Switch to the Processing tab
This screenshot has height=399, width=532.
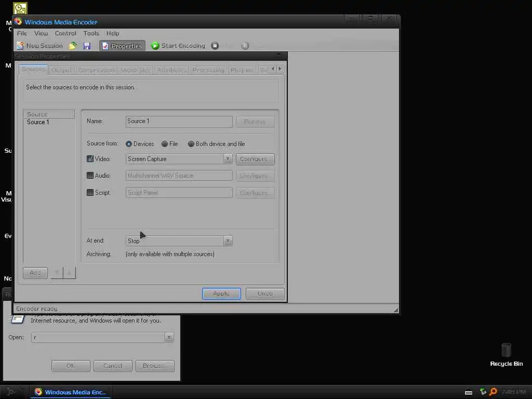click(208, 70)
